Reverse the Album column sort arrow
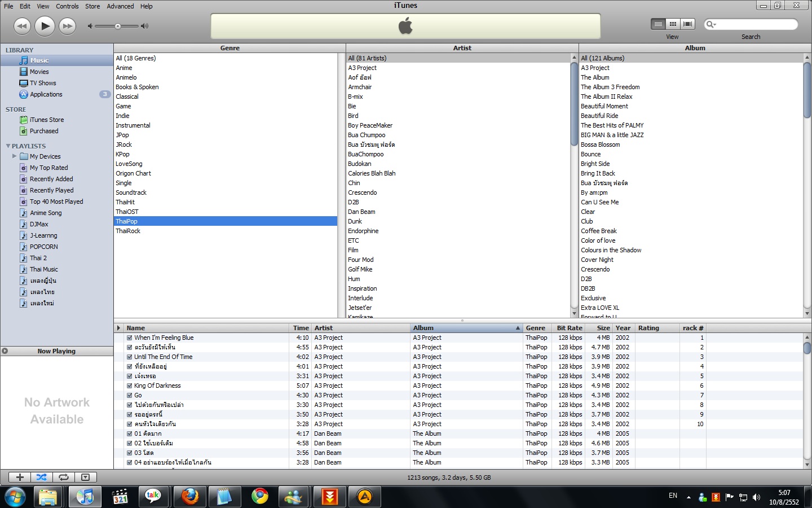The image size is (812, 508). (518, 328)
